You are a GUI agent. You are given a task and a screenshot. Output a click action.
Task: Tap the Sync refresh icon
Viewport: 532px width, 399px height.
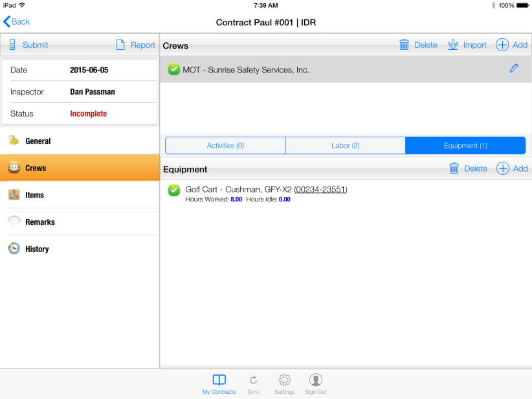(x=253, y=380)
